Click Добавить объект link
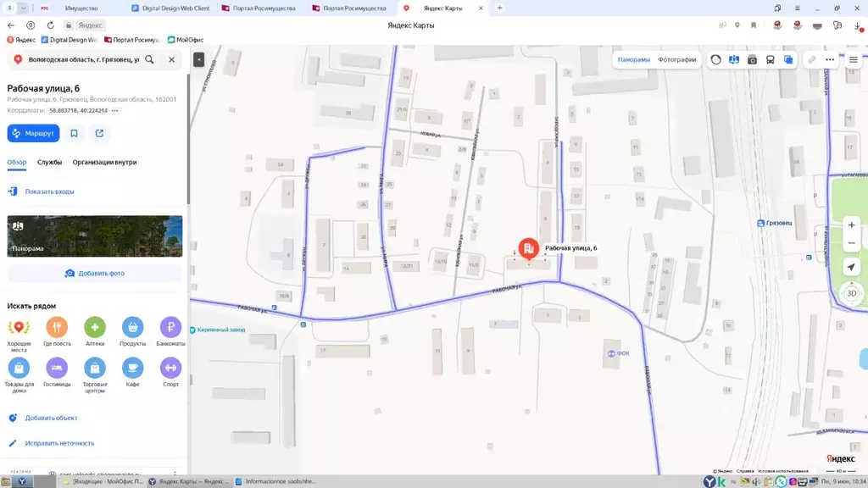This screenshot has height=488, width=868. (51, 418)
